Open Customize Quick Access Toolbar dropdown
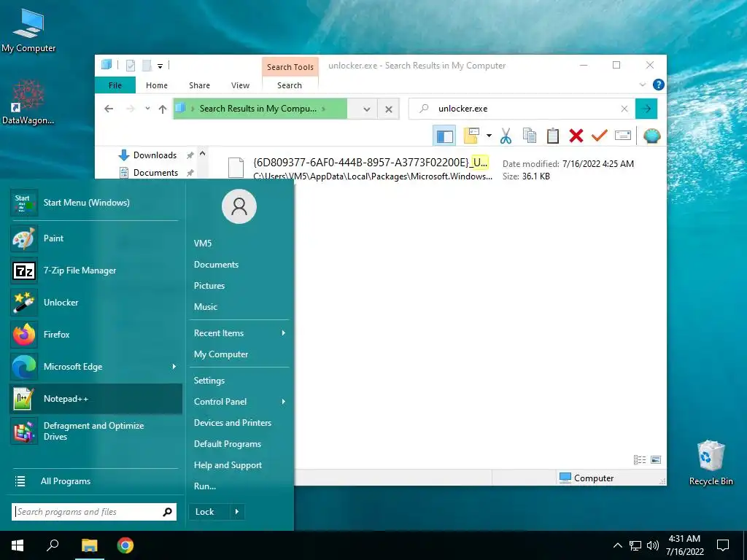The image size is (747, 560). (x=160, y=66)
